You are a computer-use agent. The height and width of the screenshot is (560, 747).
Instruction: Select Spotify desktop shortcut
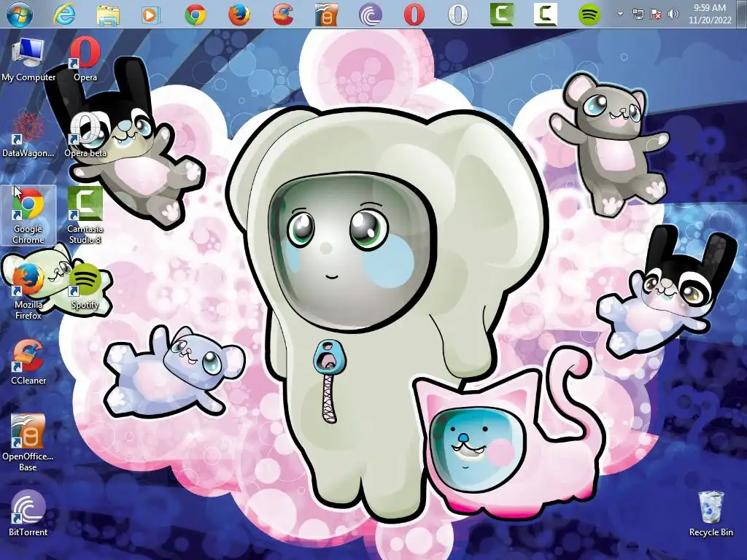pyautogui.click(x=85, y=287)
